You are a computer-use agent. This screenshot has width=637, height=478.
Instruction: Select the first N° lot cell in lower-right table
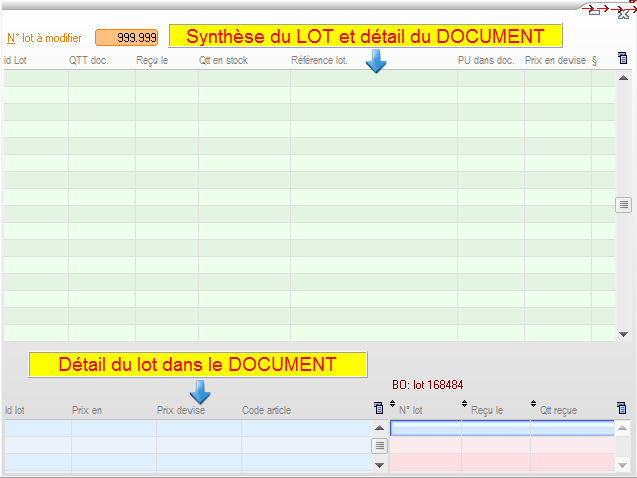pyautogui.click(x=425, y=428)
